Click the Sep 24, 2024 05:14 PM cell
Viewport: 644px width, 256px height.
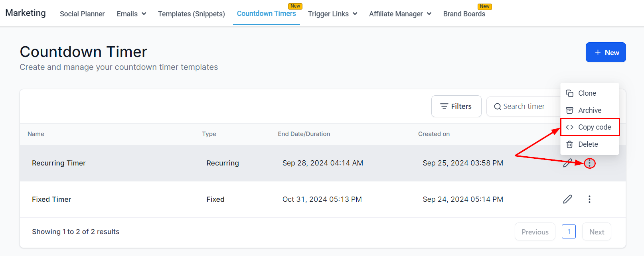click(x=463, y=199)
